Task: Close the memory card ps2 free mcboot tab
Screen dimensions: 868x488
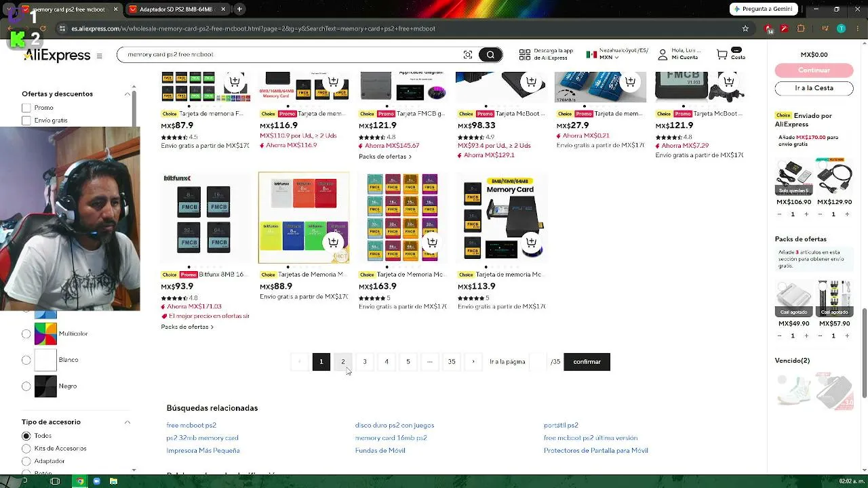Action: 116,9
